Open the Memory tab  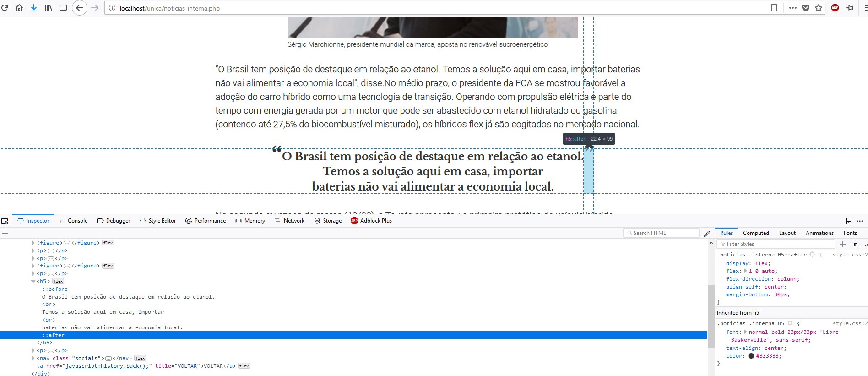point(250,221)
